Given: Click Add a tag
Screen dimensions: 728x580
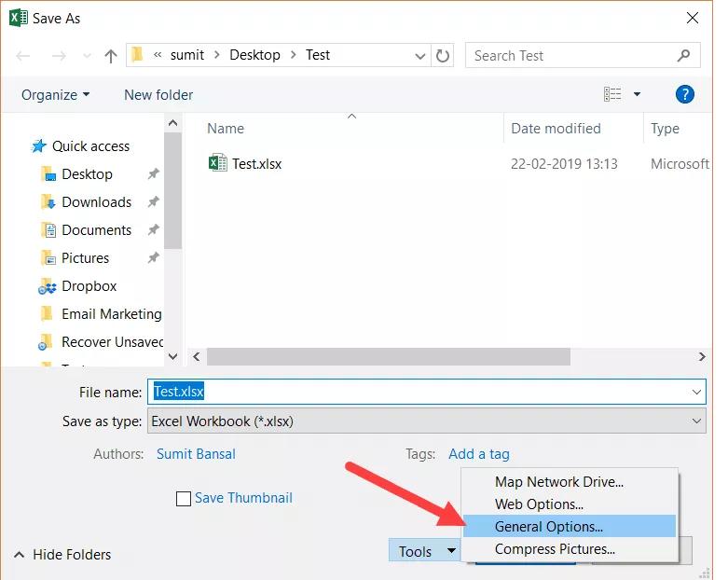Looking at the screenshot, I should tap(479, 454).
